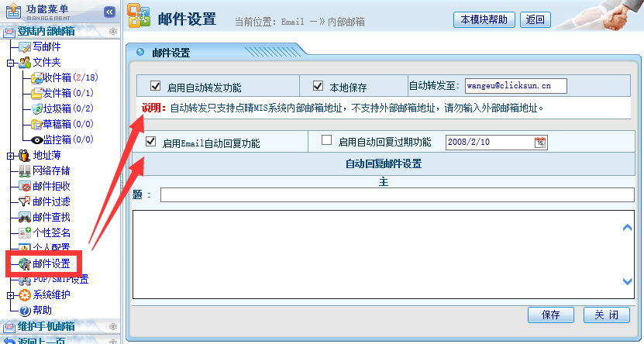Click the 返回 button

pyautogui.click(x=535, y=19)
